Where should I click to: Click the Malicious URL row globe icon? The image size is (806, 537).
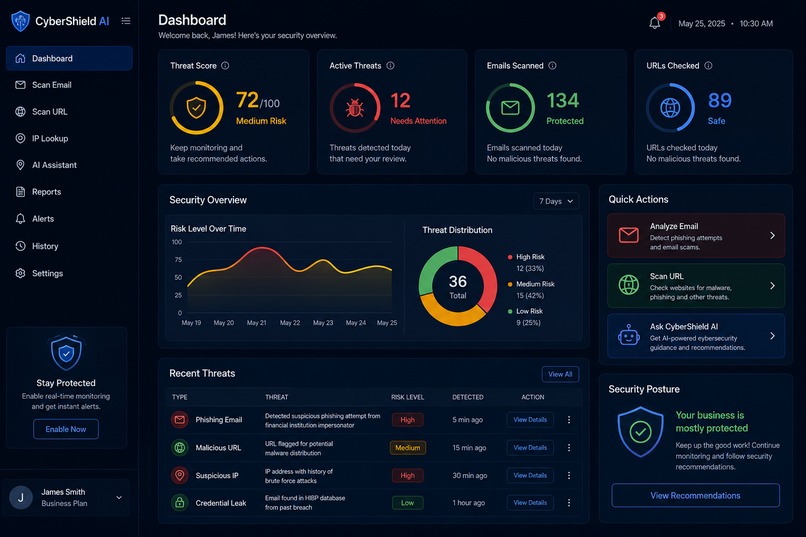179,448
